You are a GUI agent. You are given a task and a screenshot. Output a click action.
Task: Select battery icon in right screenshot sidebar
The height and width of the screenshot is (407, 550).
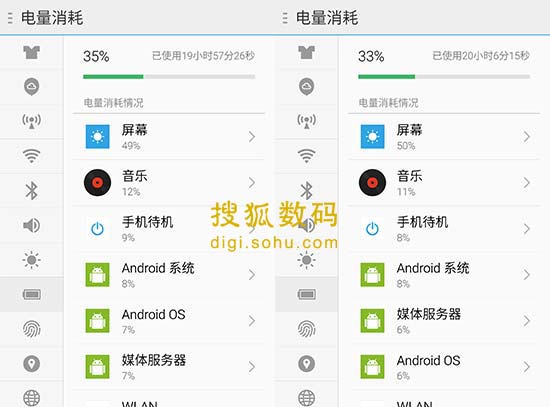tap(307, 294)
